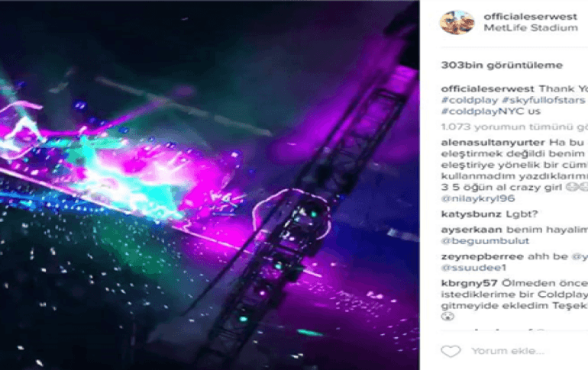Screen dimensions: 588x370
Task: Open katysbunz commenter profile
Action: point(471,214)
